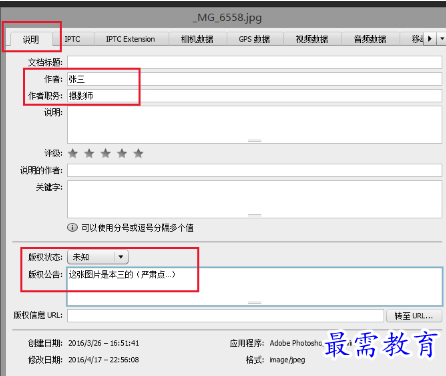Open the IPTC Extension tab
The height and width of the screenshot is (376, 446).
click(130, 39)
